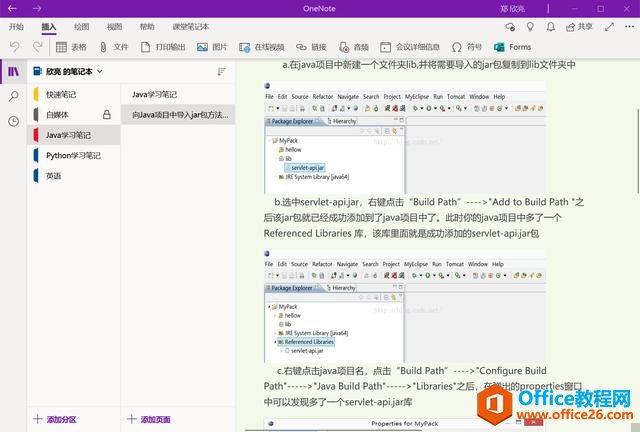Insert a picture via 图片
Image resolution: width=640 pixels, height=432 pixels.
pos(212,47)
